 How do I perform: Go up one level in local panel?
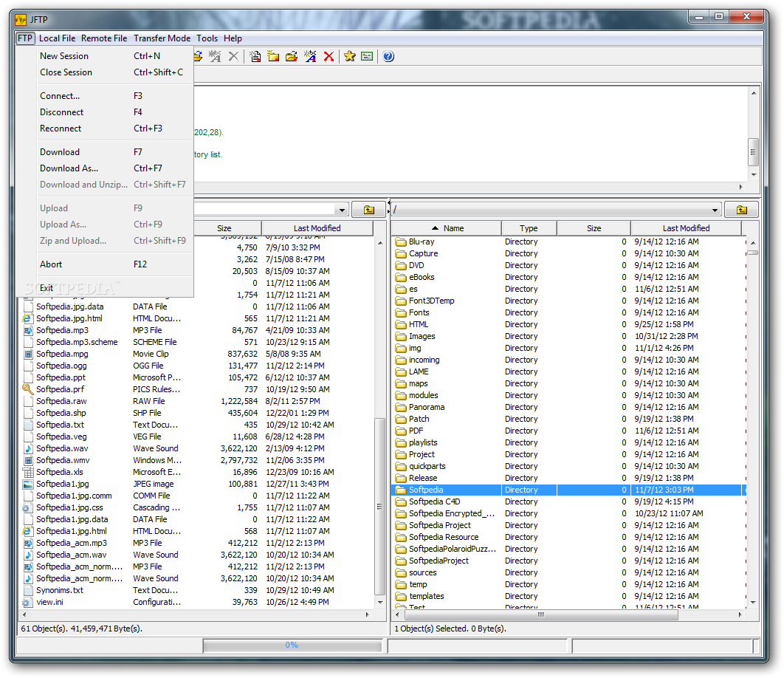369,210
